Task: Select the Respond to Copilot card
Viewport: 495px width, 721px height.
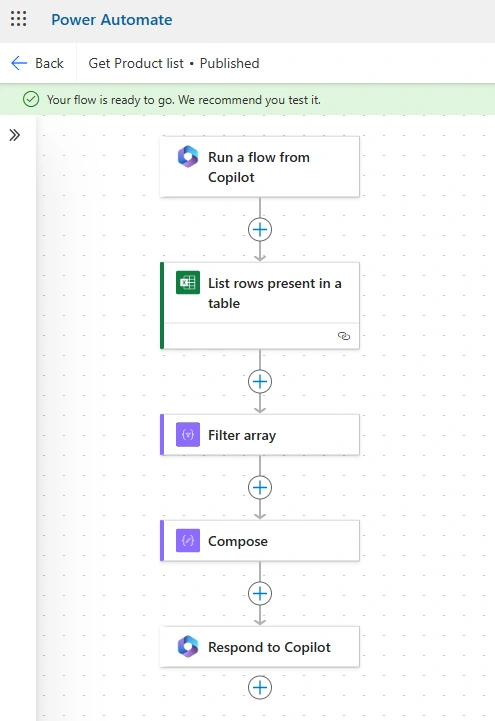Action: pyautogui.click(x=260, y=647)
